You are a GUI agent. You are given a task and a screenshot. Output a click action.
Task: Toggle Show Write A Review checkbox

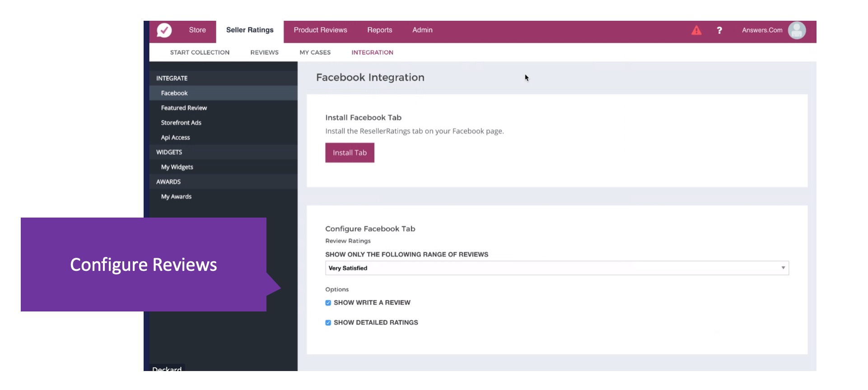(328, 303)
